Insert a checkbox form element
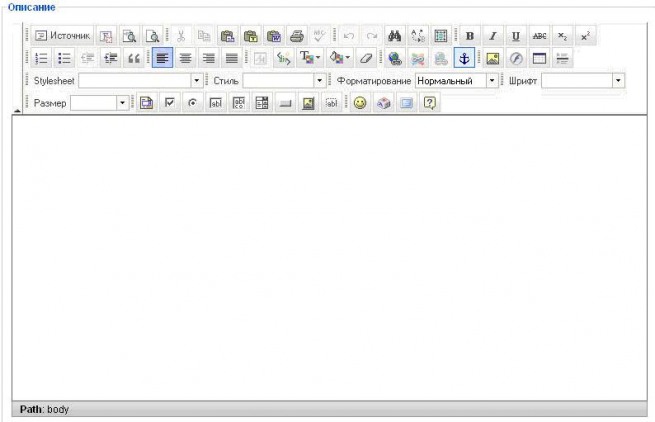Screen dimensions: 655x422 (170, 103)
